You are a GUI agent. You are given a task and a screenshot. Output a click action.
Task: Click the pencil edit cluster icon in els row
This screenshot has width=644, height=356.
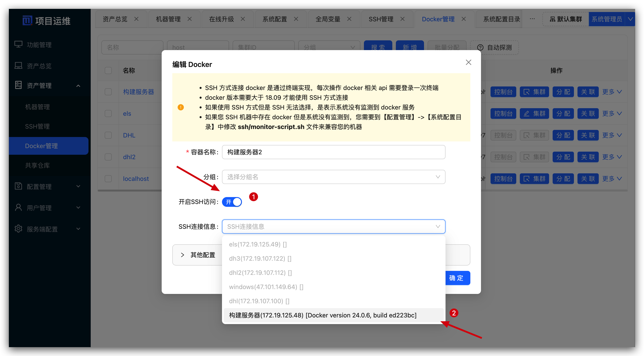[x=527, y=113]
